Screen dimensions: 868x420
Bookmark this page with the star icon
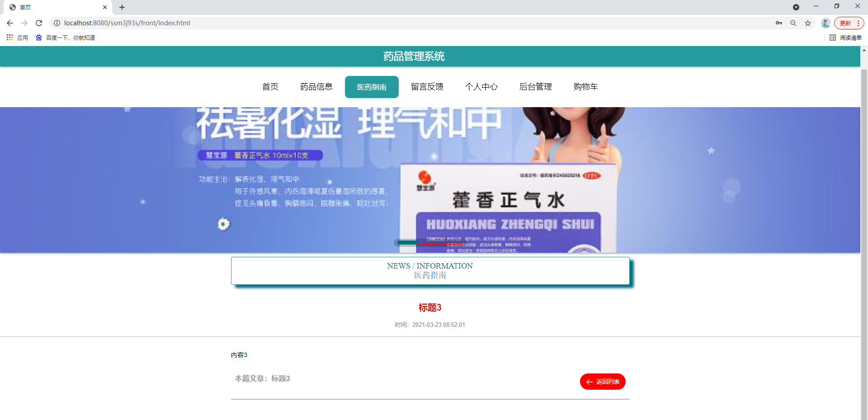[x=808, y=23]
